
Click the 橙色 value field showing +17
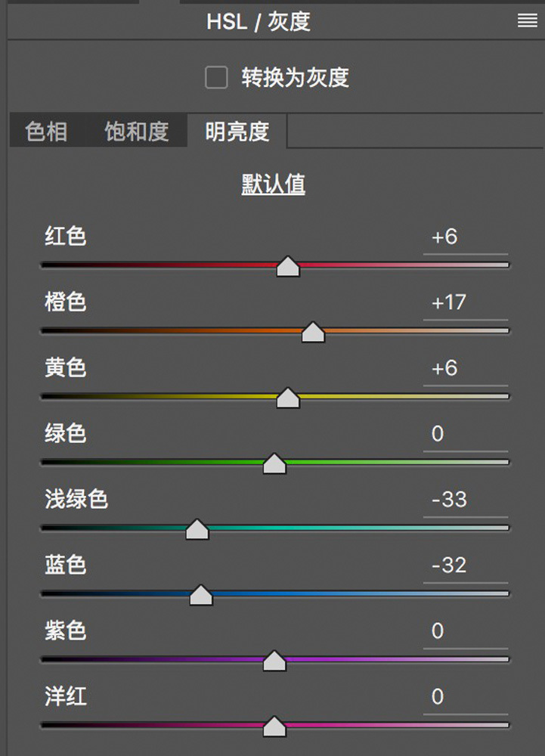click(x=463, y=303)
